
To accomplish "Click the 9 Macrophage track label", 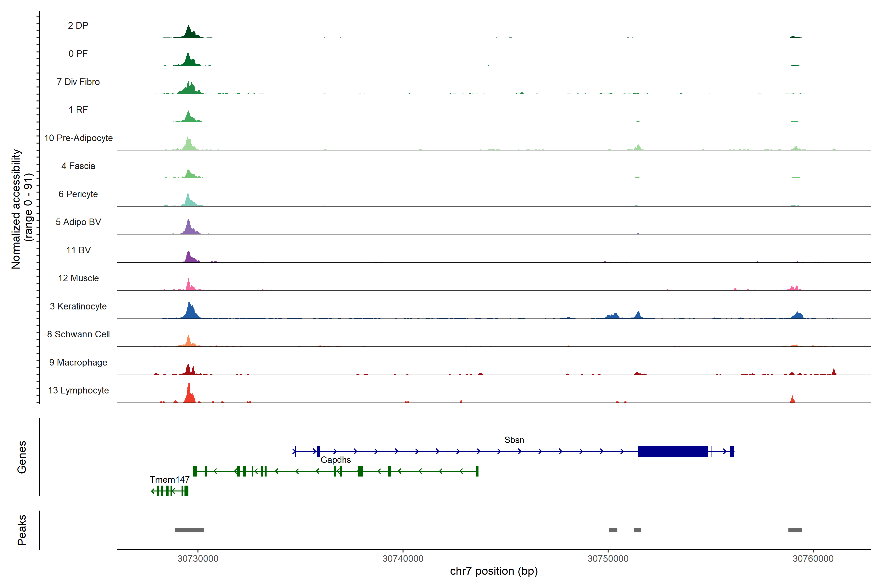I will tap(78, 362).
